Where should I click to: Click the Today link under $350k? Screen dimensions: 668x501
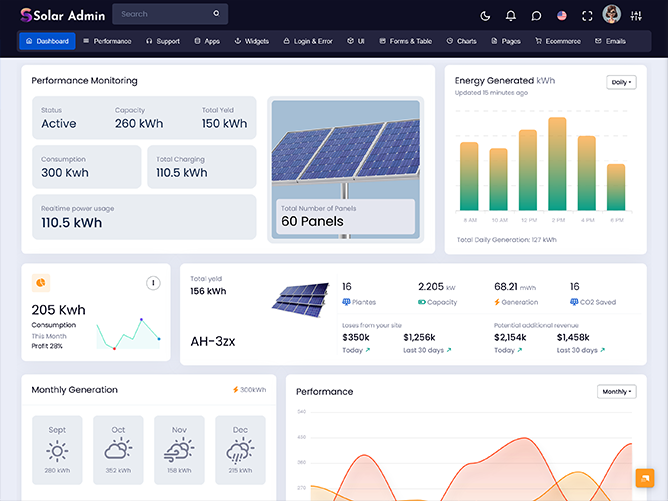coord(355,351)
